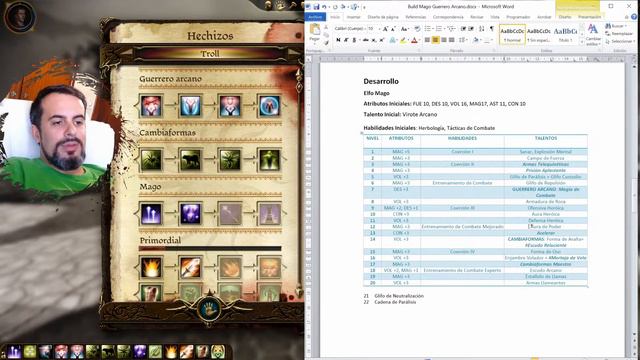The image size is (640, 360).
Task: Open the Archivo tab in Word
Action: pyautogui.click(x=315, y=17)
